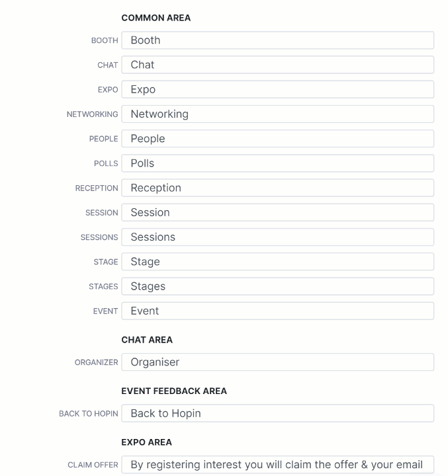Click the Booth text input field

(x=277, y=40)
